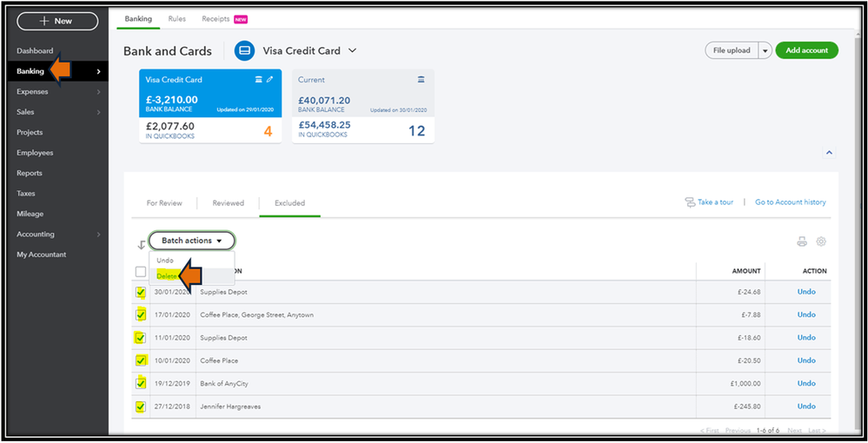
Task: Choose Undo from Batch actions menu
Action: pyautogui.click(x=165, y=261)
